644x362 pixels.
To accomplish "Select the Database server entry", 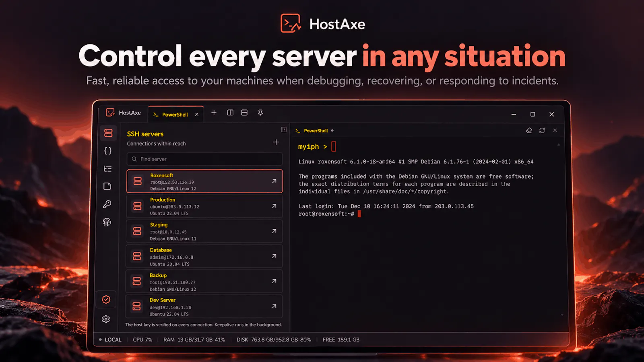I will click(204, 257).
